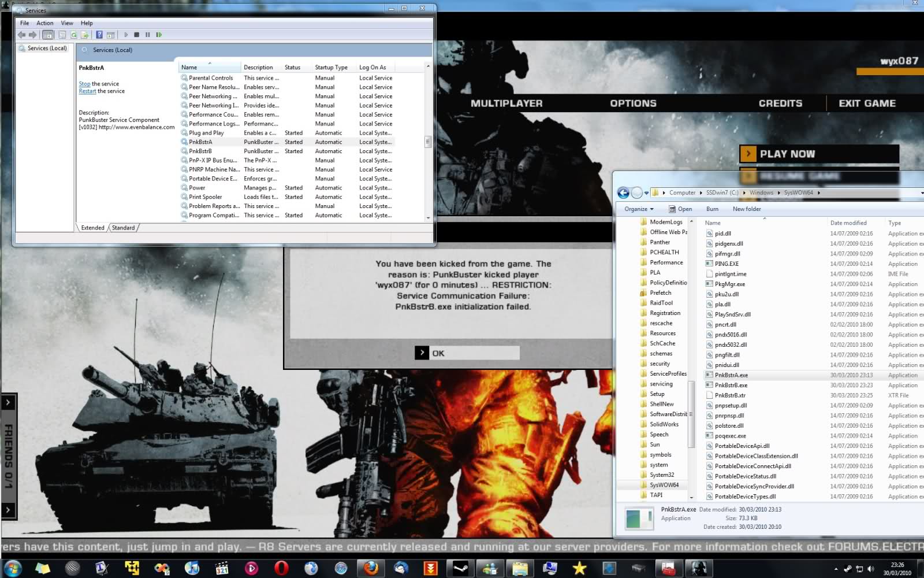Explorer back navigation button

pos(623,192)
